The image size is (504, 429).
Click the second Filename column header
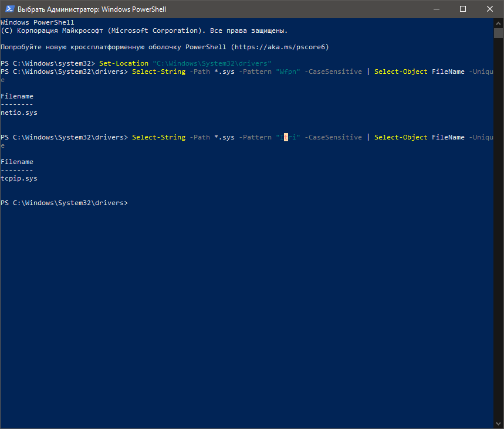coord(17,162)
